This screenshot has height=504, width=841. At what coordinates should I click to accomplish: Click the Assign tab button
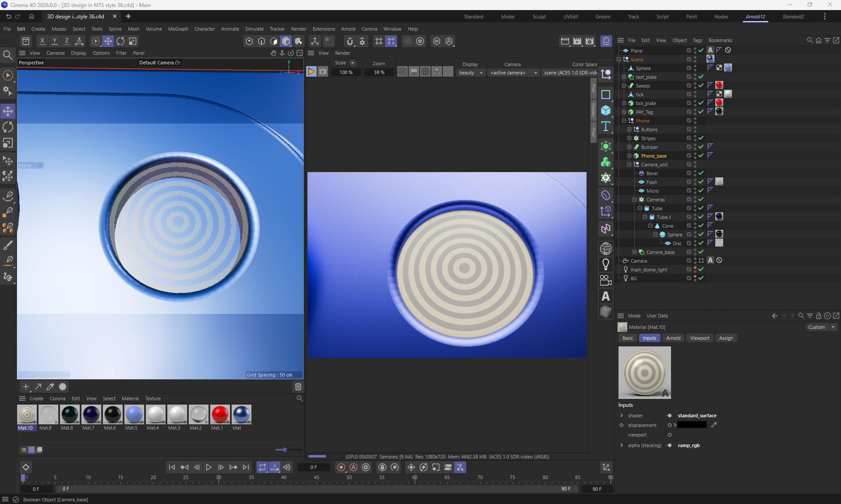(x=726, y=338)
